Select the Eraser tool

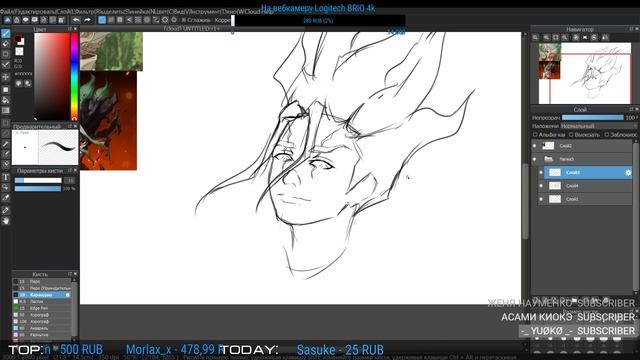tap(6, 44)
